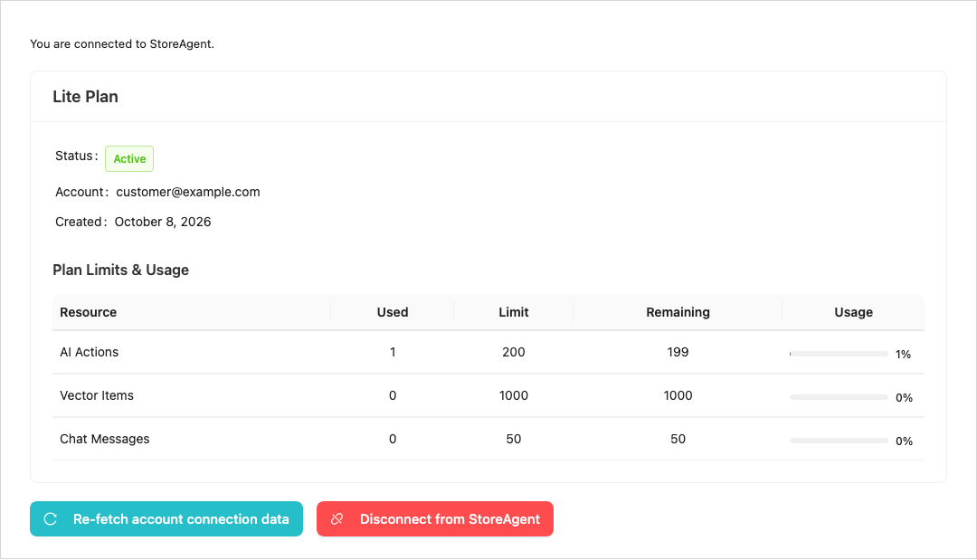Click Re-fetch account connection data label
The image size is (977, 560).
pos(181,519)
